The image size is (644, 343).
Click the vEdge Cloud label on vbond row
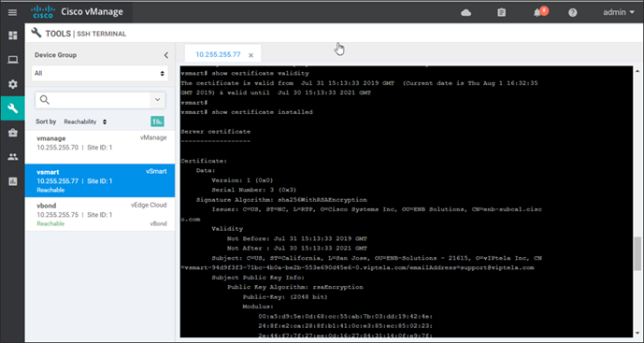point(149,205)
